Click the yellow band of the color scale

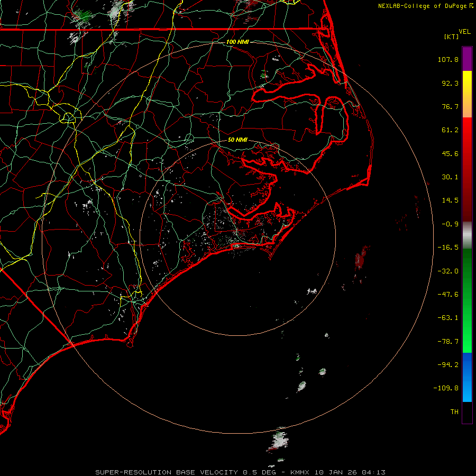pos(467,82)
